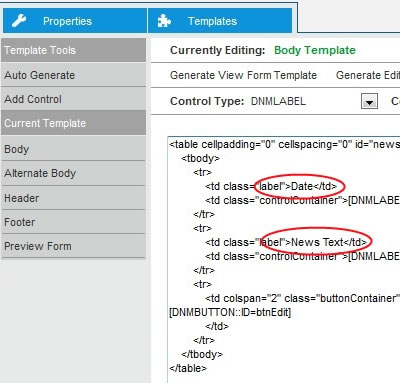Image resolution: width=400 pixels, height=383 pixels.
Task: Click the Control Type label
Action: coord(207,101)
